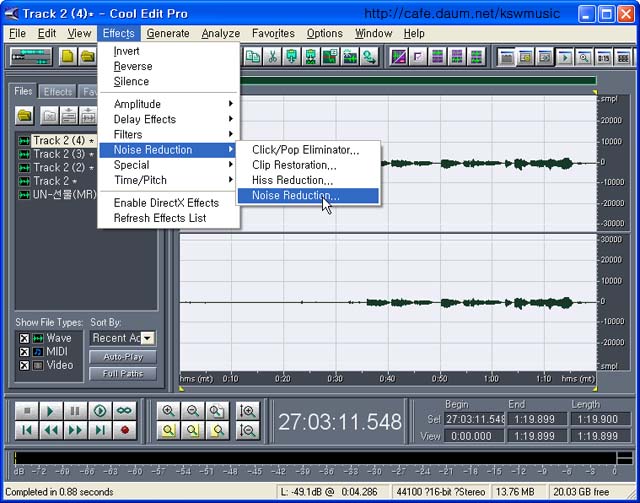
Task: Click Zoom Out horizontally icon
Action: click(x=193, y=411)
